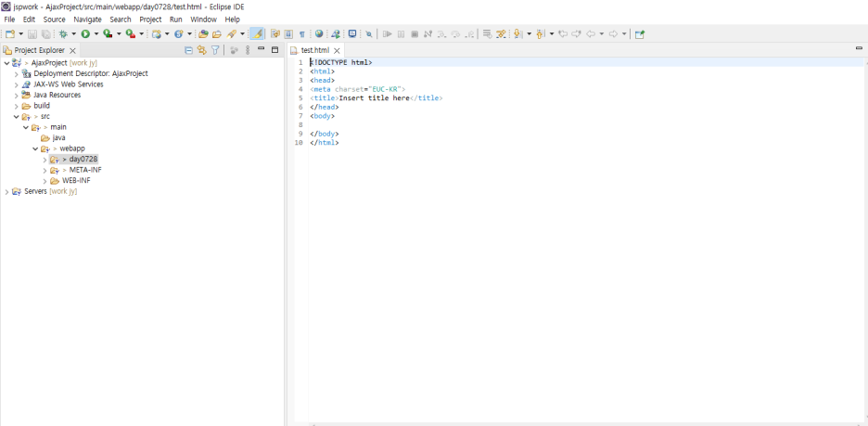Close the Project Explorer tab
This screenshot has height=426, width=868.
(x=72, y=50)
